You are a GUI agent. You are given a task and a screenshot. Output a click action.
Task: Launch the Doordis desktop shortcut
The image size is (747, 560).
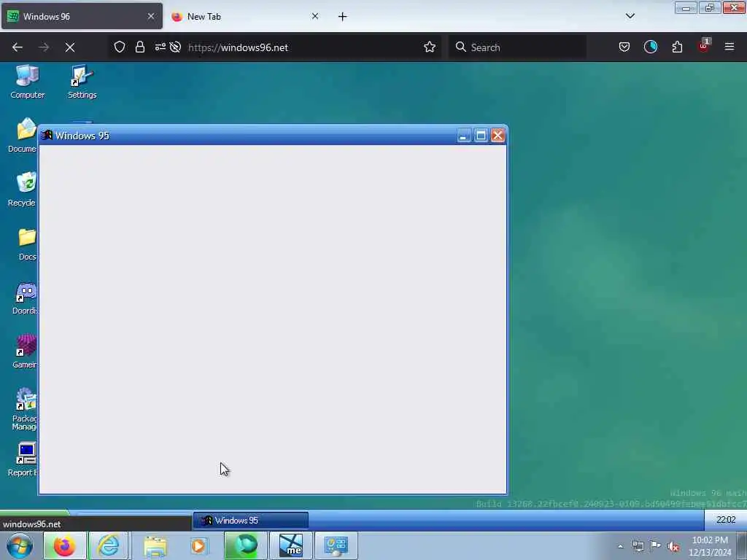point(25,298)
